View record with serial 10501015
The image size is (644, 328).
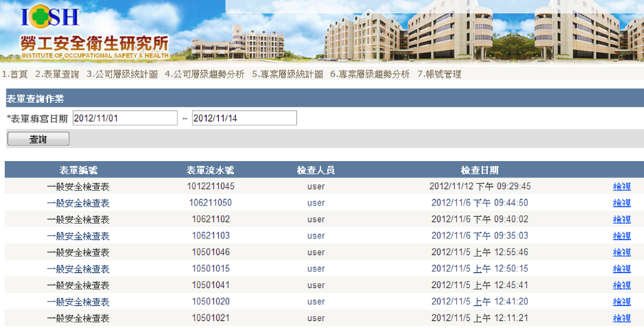[x=621, y=269]
